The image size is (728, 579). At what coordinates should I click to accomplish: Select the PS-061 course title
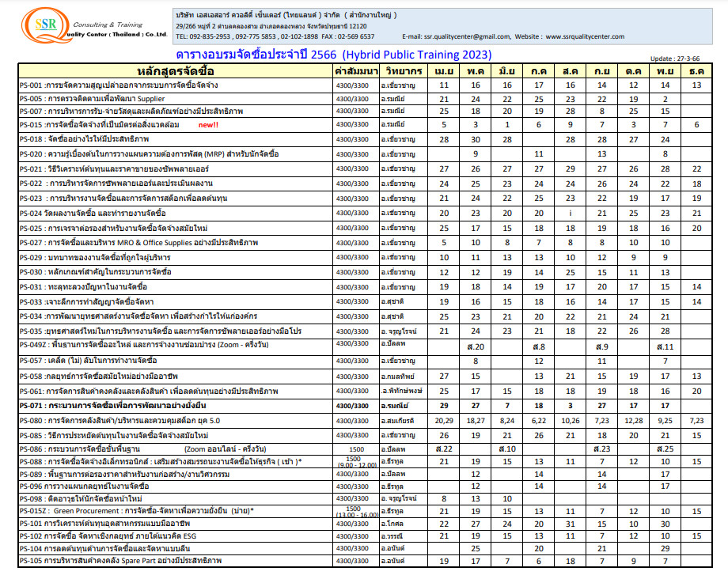point(149,391)
